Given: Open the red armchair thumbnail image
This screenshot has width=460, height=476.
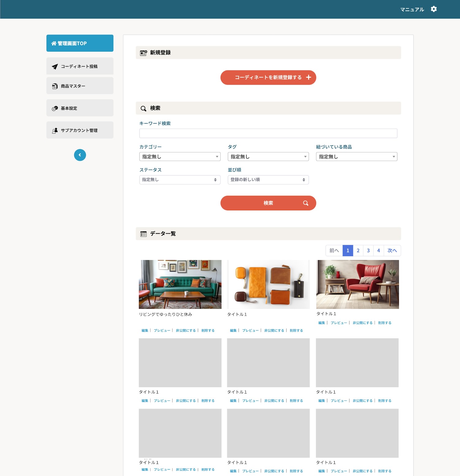Looking at the screenshot, I should point(357,284).
